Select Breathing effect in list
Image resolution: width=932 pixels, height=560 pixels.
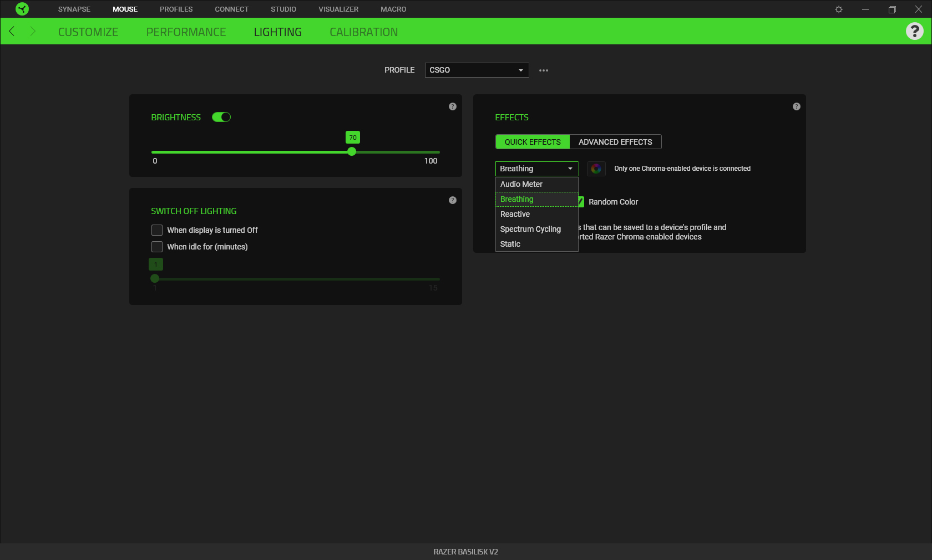click(536, 199)
